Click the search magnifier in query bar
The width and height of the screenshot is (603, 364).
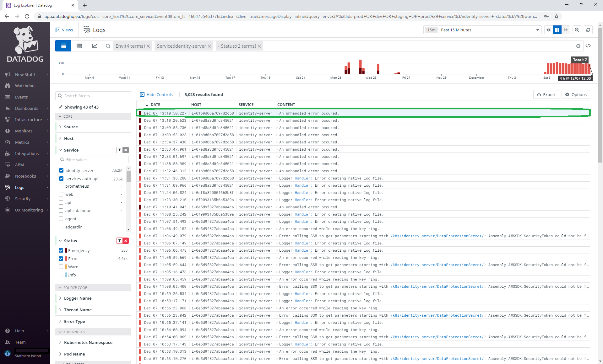point(108,46)
